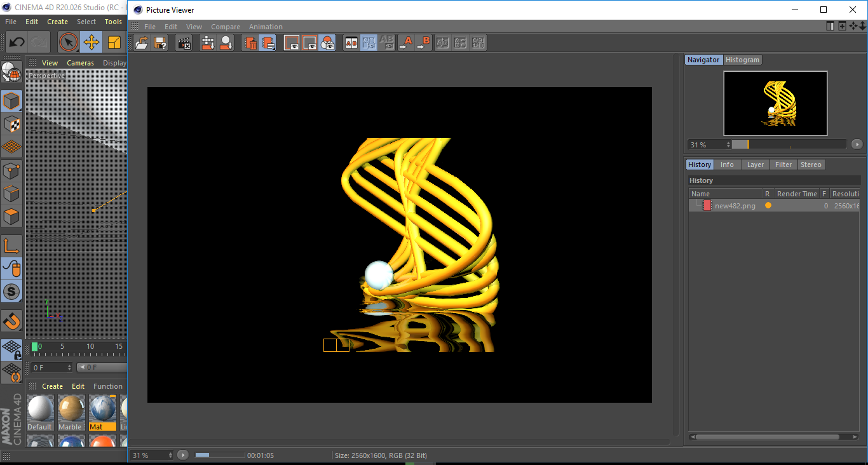Select the Layer tab
Viewport: 868px width, 465px height.
point(756,165)
